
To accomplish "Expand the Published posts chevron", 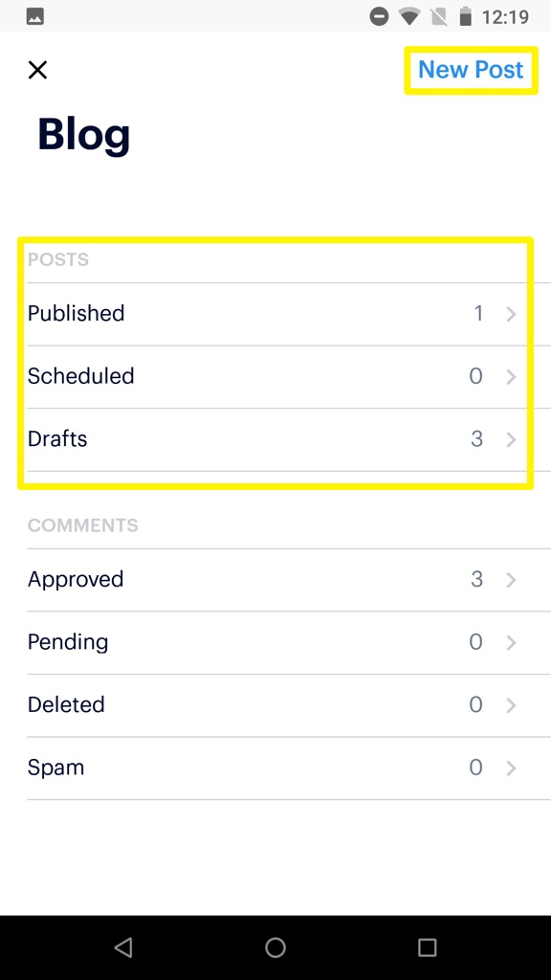I will click(x=510, y=313).
